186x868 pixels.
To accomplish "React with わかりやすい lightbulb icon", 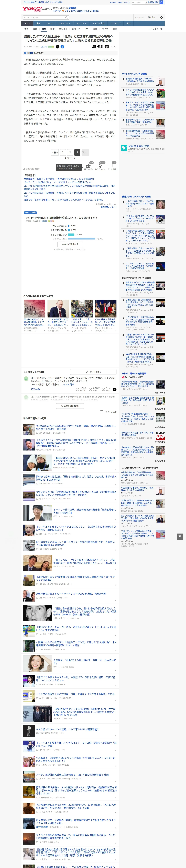I will (x=100, y=166).
